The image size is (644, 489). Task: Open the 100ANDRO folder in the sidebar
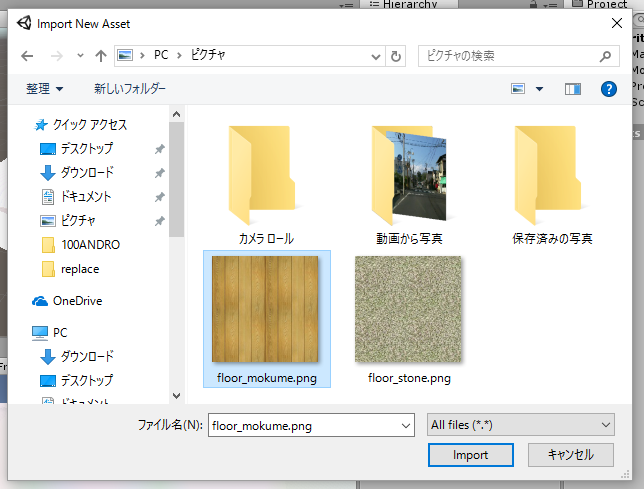coord(90,245)
